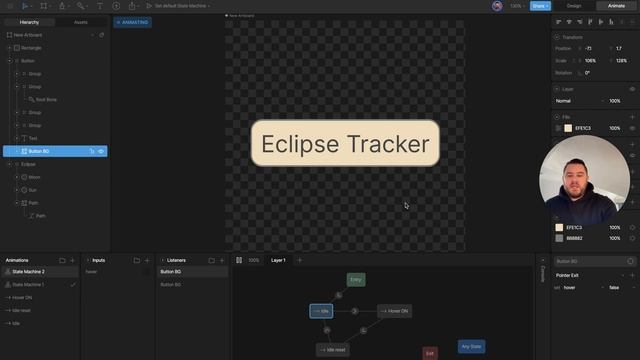Click the circular events tool icon
Screen dimensions: 640x360
[x=116, y=6]
